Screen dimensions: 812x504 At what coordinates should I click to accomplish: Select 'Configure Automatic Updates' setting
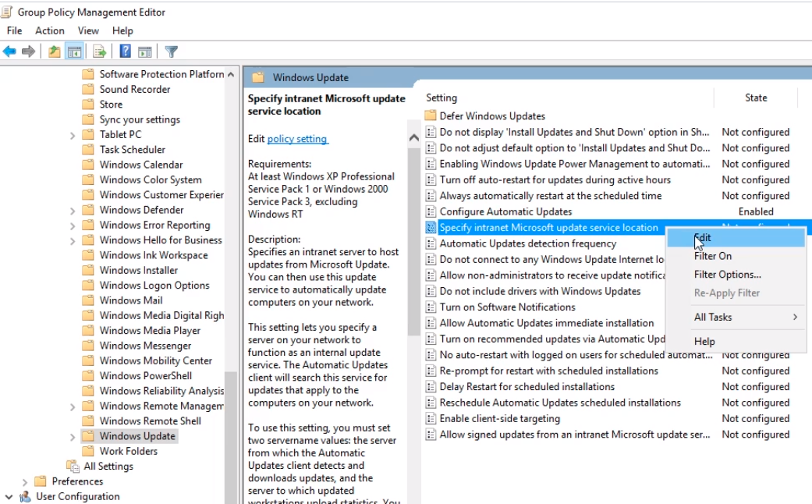click(x=505, y=211)
